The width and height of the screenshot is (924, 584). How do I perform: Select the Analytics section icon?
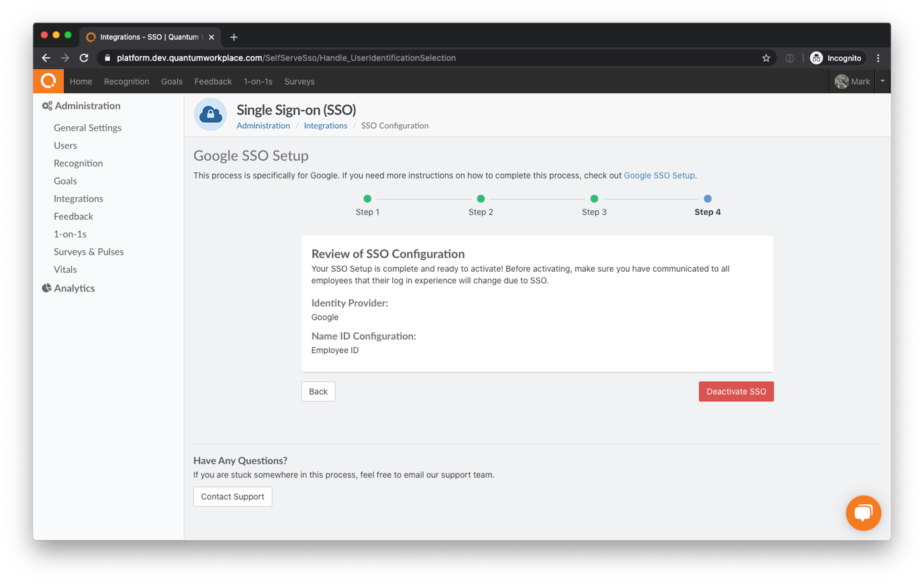[46, 288]
